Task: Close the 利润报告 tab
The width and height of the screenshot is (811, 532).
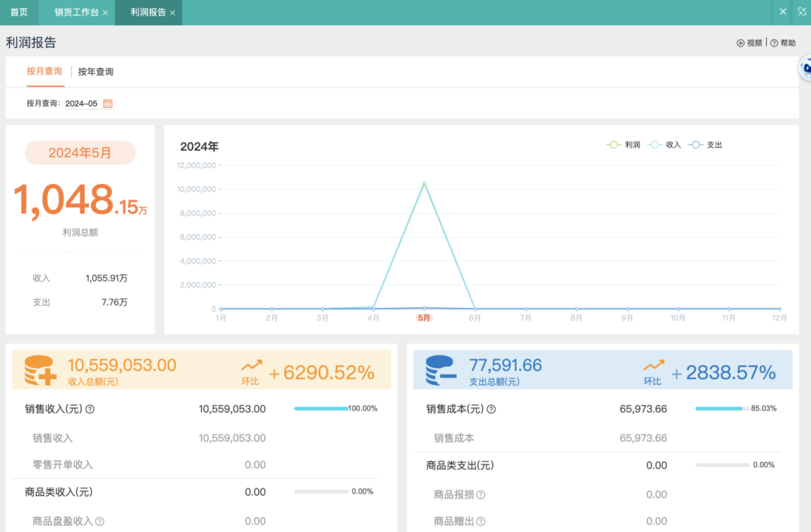Action: (173, 13)
